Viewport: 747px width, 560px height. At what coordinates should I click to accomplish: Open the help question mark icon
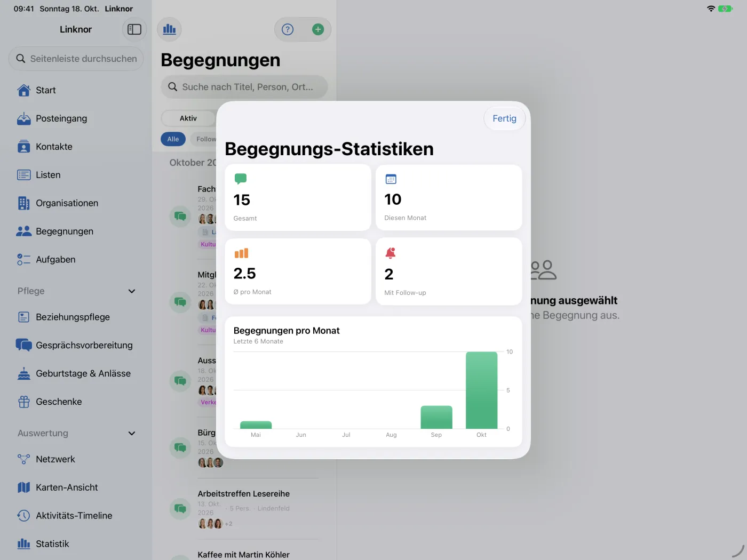point(288,29)
